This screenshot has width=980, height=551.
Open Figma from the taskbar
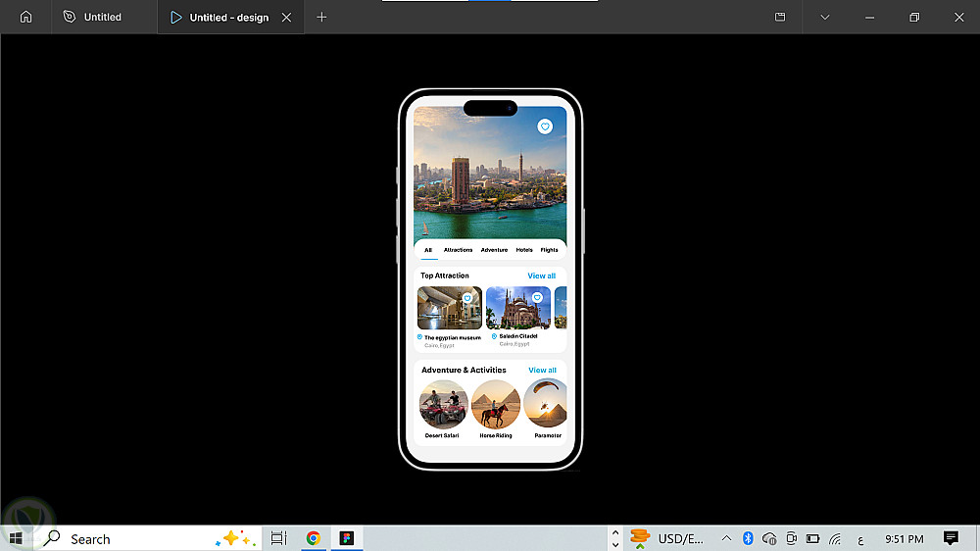click(347, 538)
